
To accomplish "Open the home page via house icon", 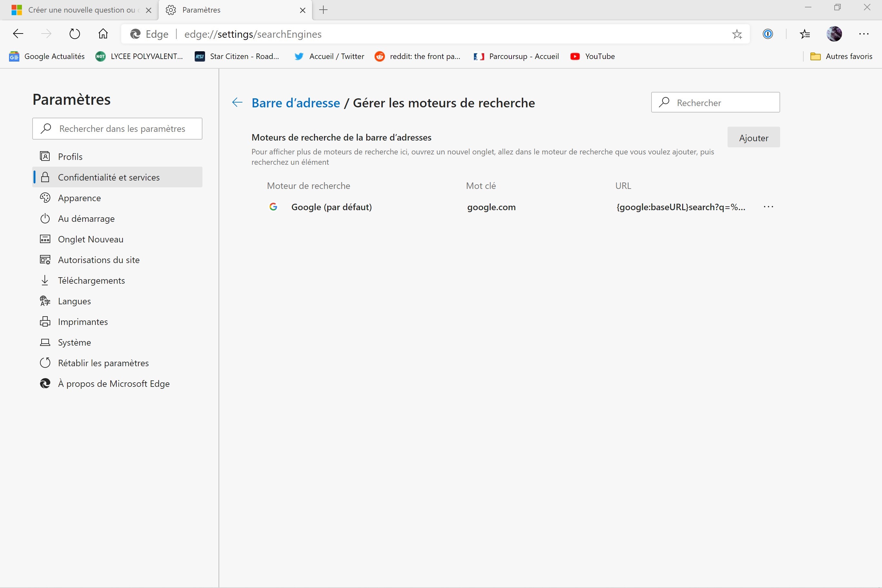I will (103, 34).
